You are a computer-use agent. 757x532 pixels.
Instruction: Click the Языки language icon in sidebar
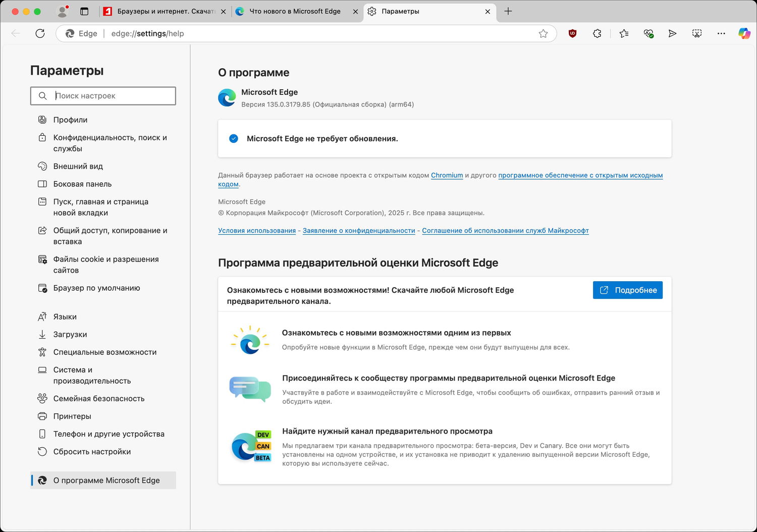click(x=42, y=317)
